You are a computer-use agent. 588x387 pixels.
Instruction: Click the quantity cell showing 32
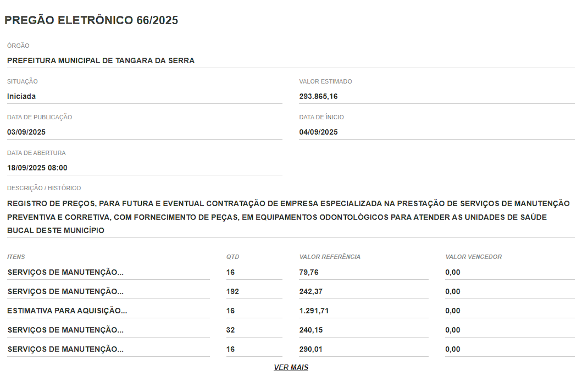coord(230,330)
